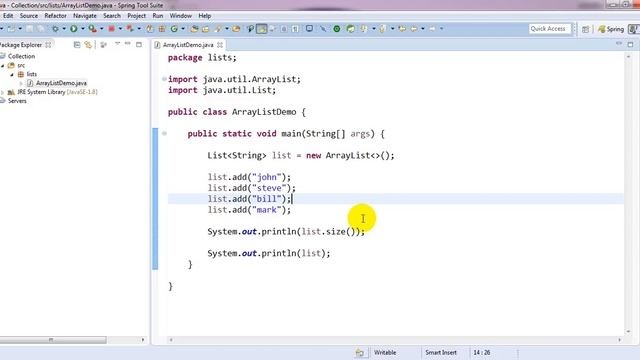
Task: Click the editor's right horizontal scroll arrow
Action: click(x=620, y=340)
